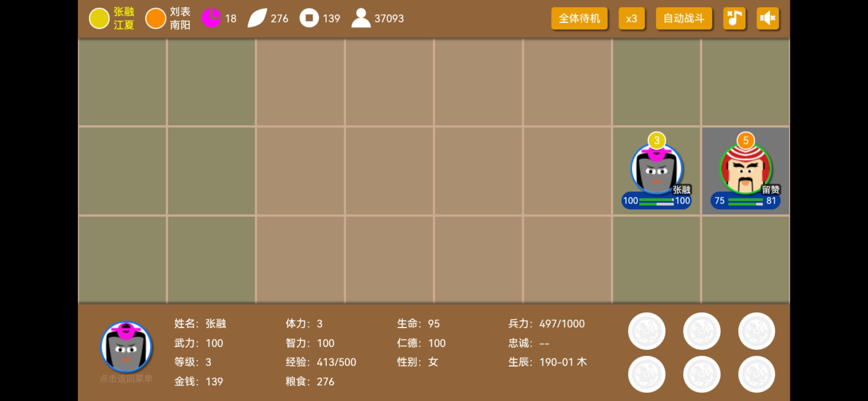
Task: Select enemy 留赞 unit on the battlefield
Action: 746,169
